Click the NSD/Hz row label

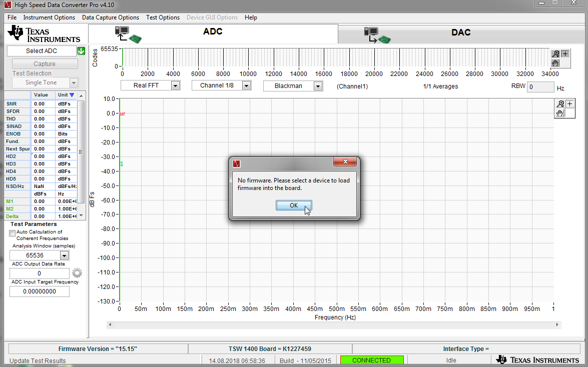tap(15, 186)
